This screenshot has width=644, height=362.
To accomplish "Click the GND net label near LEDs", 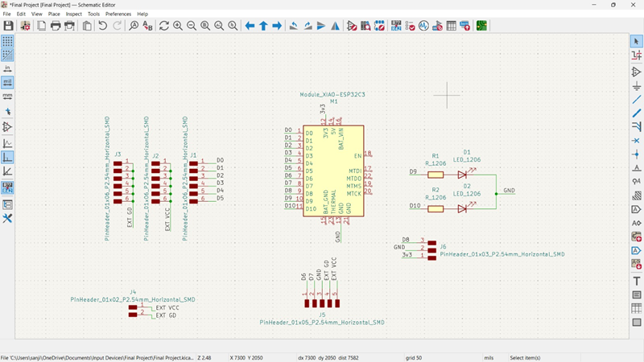I will [x=510, y=191].
